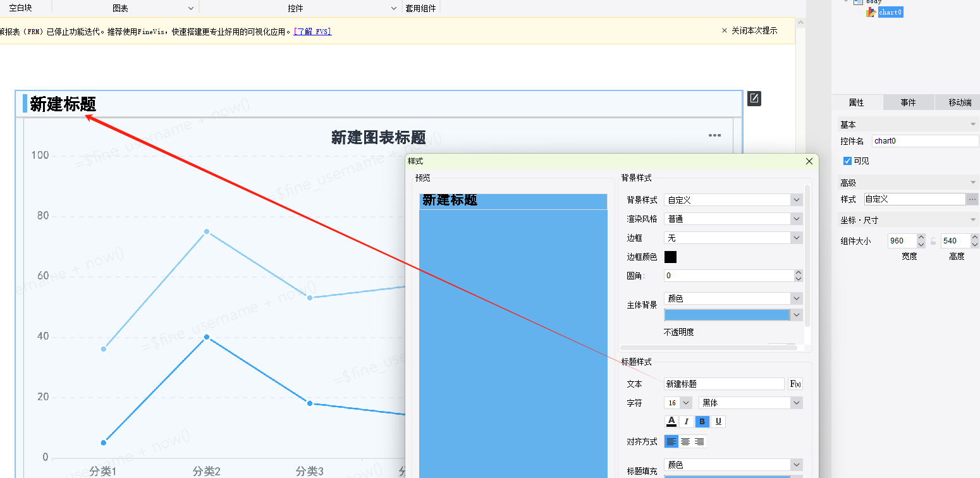Toggle italic for the title text

click(x=687, y=422)
